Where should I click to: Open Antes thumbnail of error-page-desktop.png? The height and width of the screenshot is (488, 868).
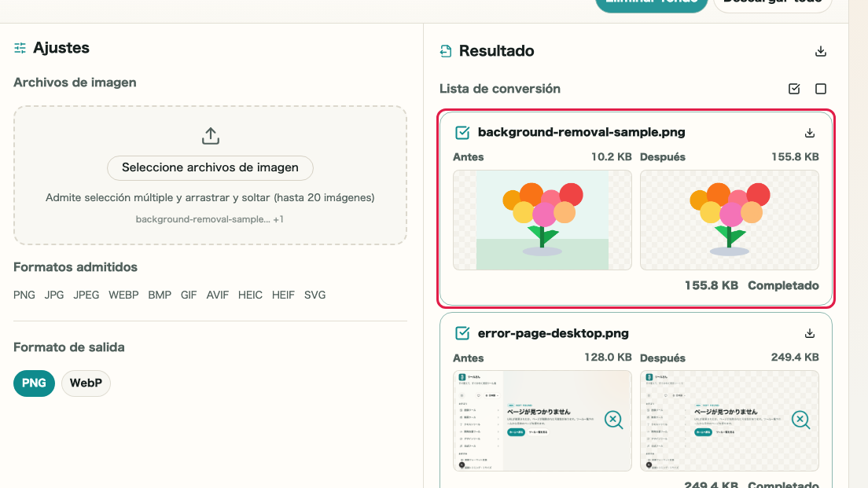(542, 420)
